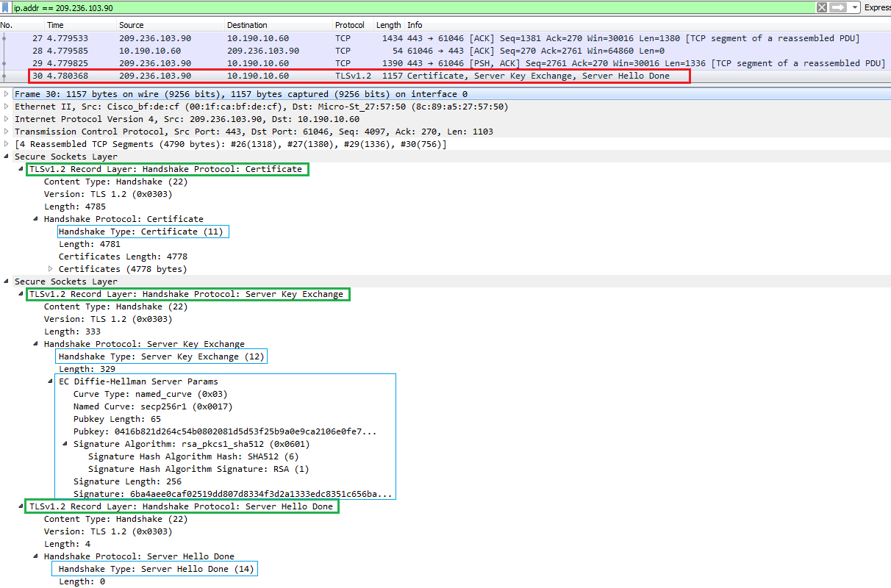891x588 pixels.
Task: Expand the Signature Algorithm subtree
Action: click(65, 443)
